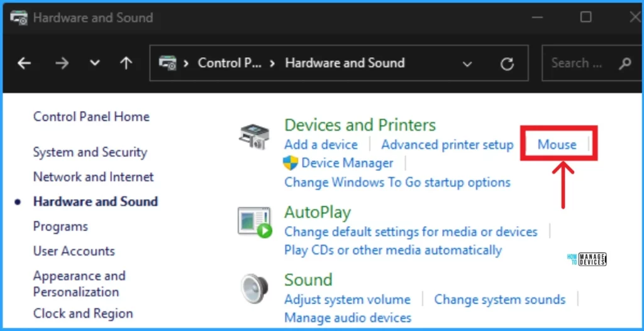Click the address bar Control Panel icon

167,63
